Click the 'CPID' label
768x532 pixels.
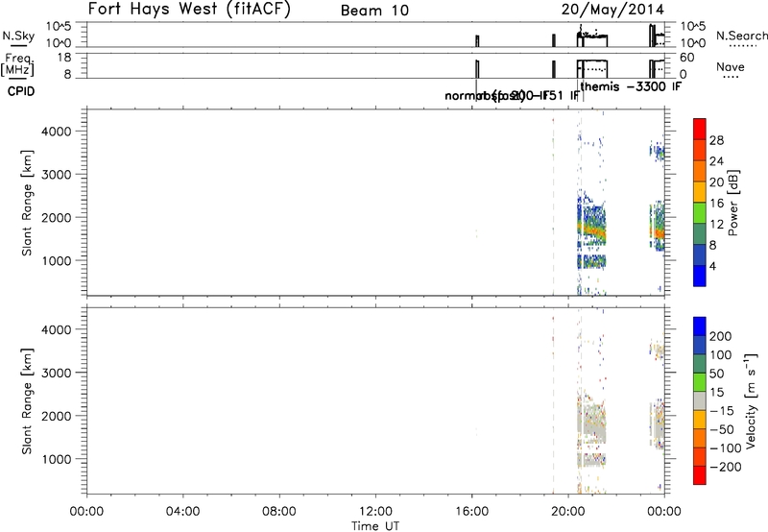(x=21, y=91)
